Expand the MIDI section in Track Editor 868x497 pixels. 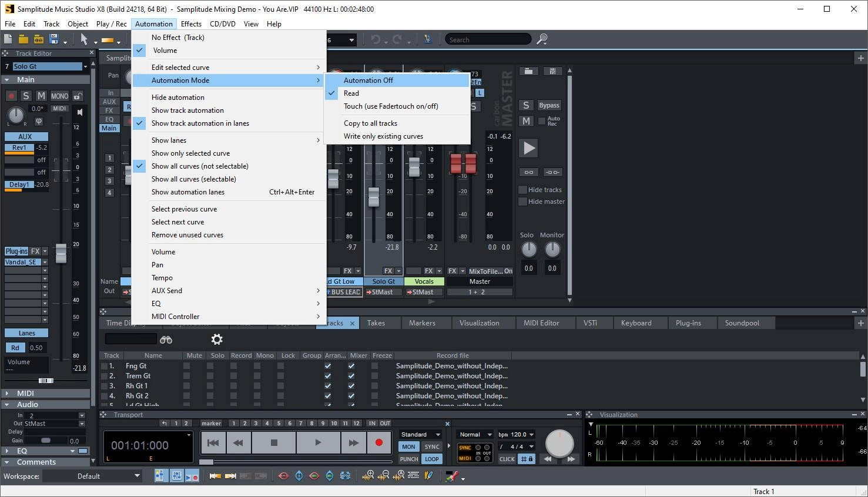tap(7, 393)
